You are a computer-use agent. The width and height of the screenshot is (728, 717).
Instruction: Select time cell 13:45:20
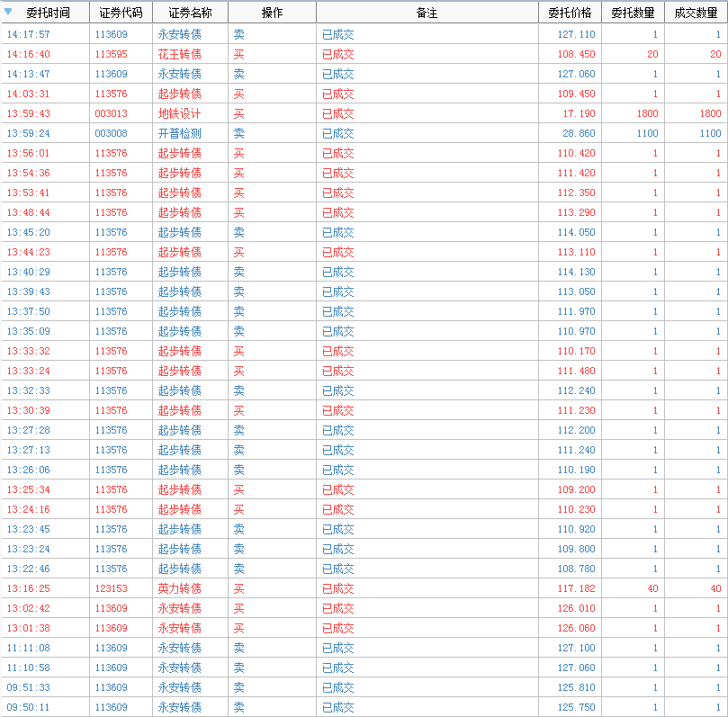[28, 232]
